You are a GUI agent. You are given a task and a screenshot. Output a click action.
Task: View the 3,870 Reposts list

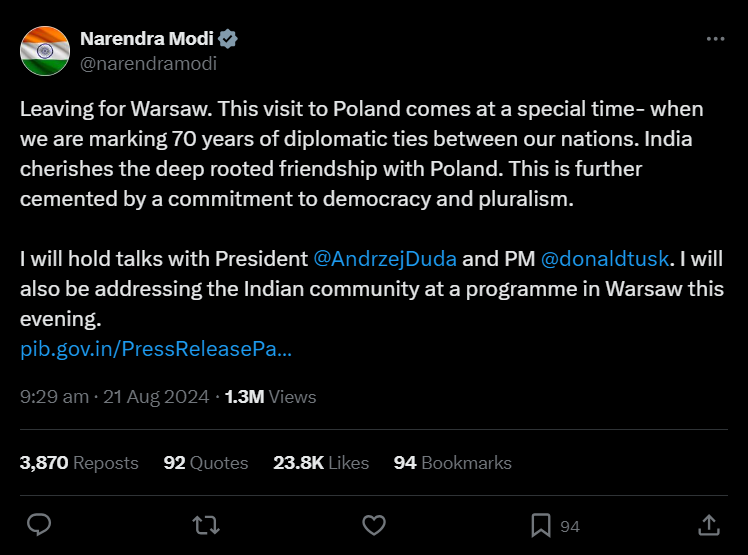click(x=79, y=463)
